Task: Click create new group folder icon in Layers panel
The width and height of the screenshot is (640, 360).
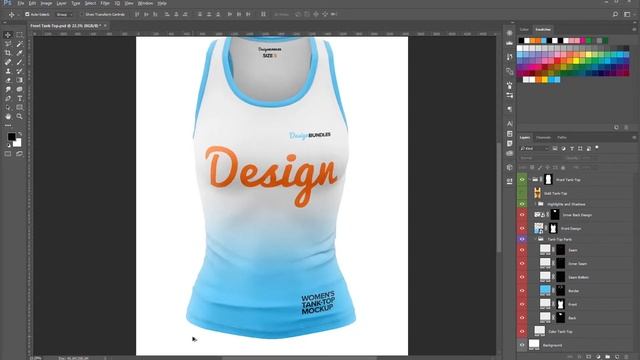Action: click(x=607, y=356)
